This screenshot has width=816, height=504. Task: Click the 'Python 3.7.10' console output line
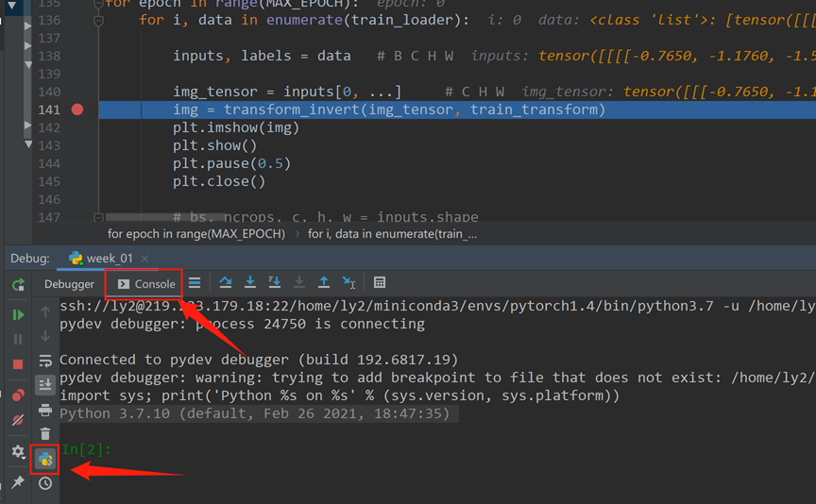(254, 413)
